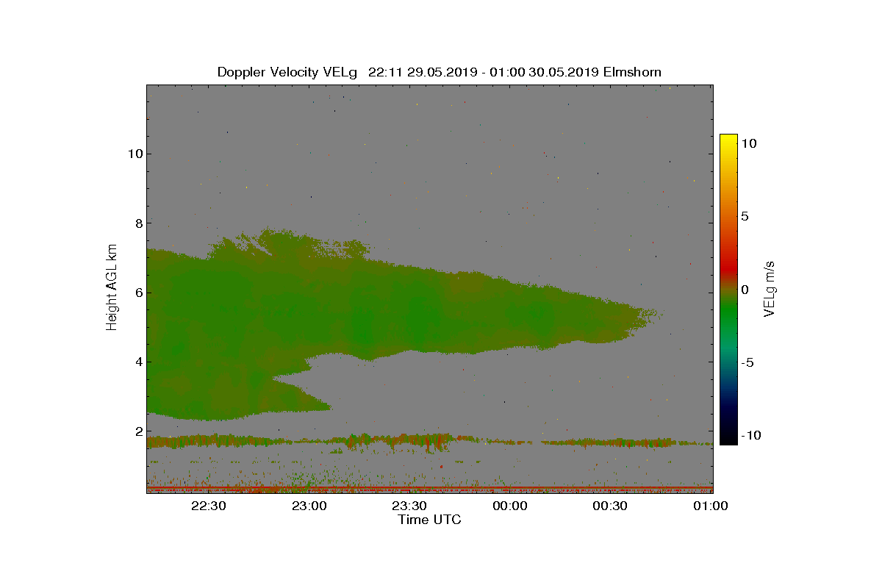Click the height tick label 10

[x=134, y=154]
